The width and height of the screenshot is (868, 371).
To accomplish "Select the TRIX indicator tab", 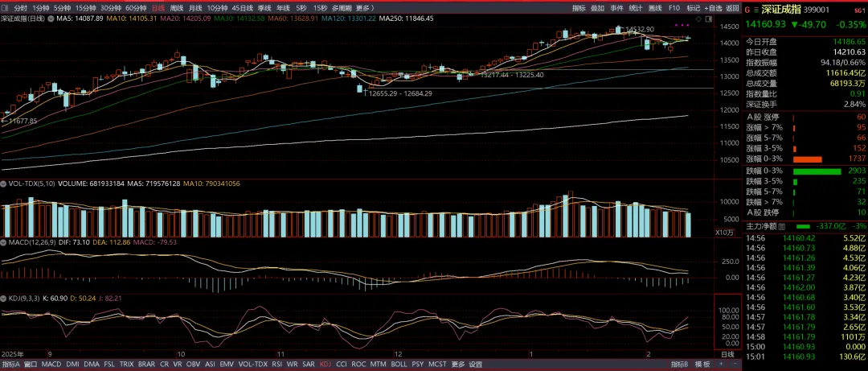I will [127, 365].
